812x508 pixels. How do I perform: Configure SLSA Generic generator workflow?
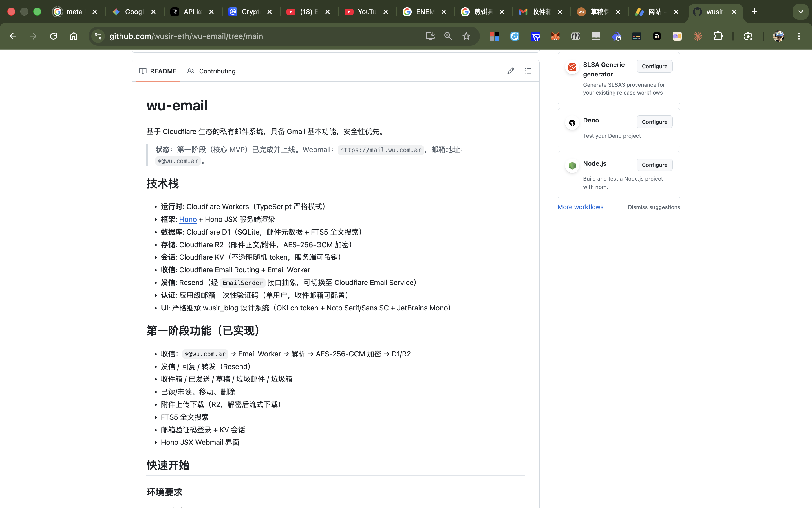tap(654, 66)
